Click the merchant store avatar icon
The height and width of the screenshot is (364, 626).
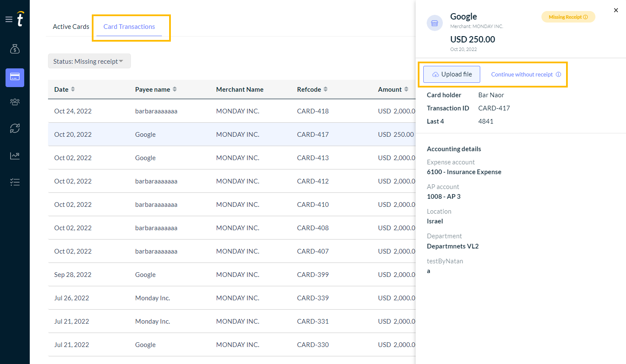(x=434, y=23)
